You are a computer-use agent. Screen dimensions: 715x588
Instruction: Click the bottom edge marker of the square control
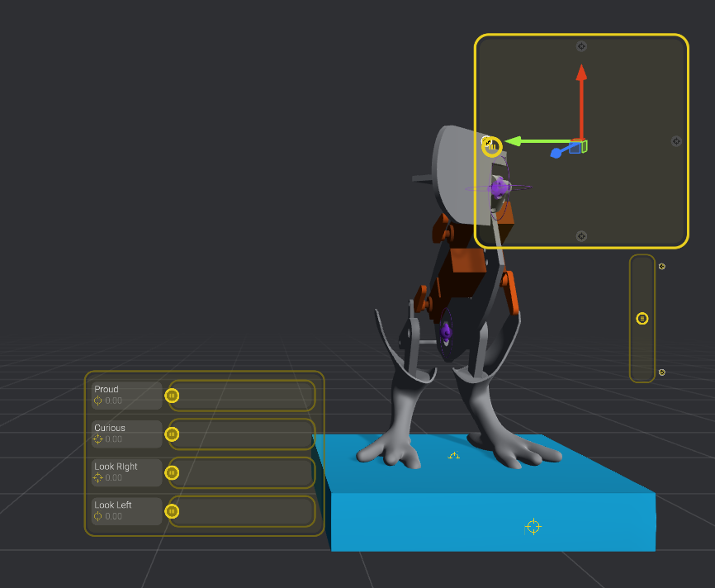581,236
